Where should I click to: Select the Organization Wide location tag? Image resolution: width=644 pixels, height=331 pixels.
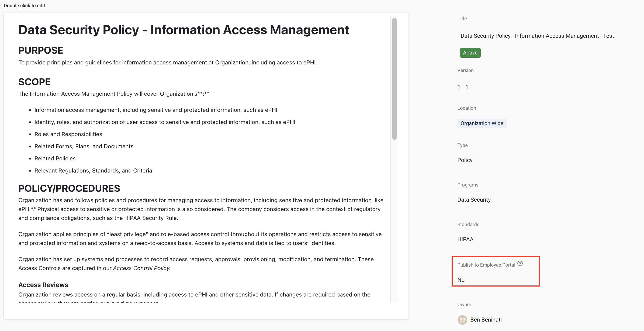coord(482,123)
